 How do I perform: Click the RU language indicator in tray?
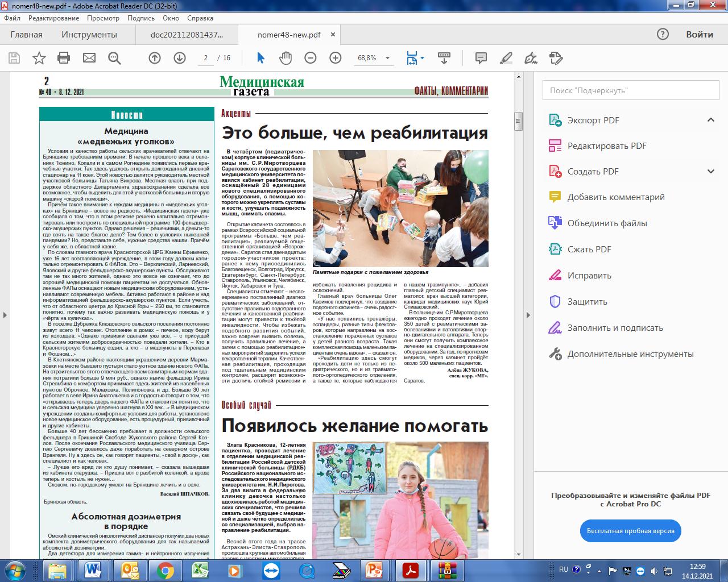(x=564, y=569)
